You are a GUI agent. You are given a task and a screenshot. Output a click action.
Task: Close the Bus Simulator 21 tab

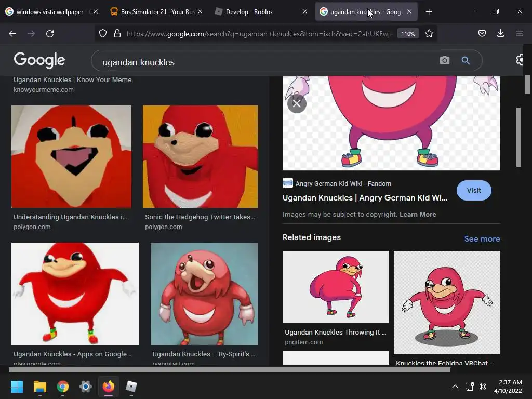pos(200,11)
